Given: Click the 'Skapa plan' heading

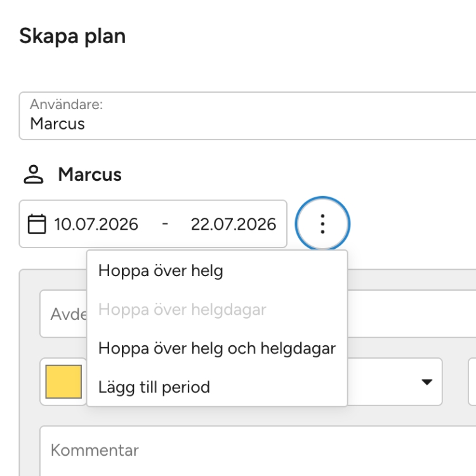Looking at the screenshot, I should (72, 36).
